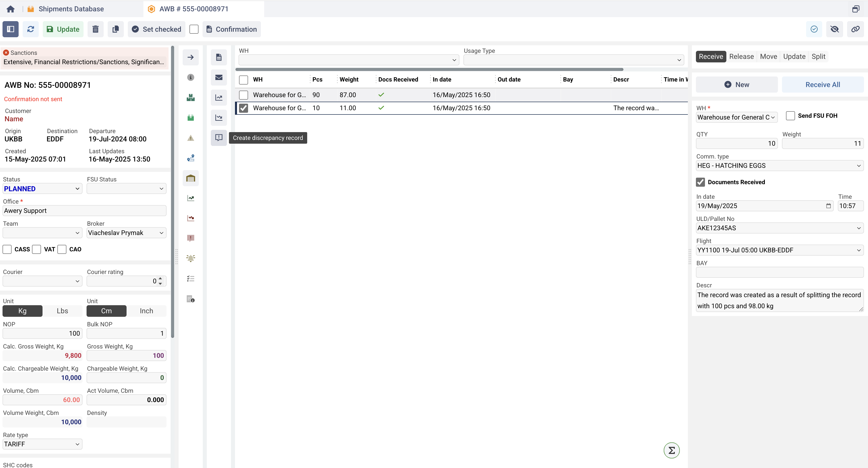Switch to the Split tab
Image resolution: width=868 pixels, height=468 pixels.
pyautogui.click(x=818, y=57)
